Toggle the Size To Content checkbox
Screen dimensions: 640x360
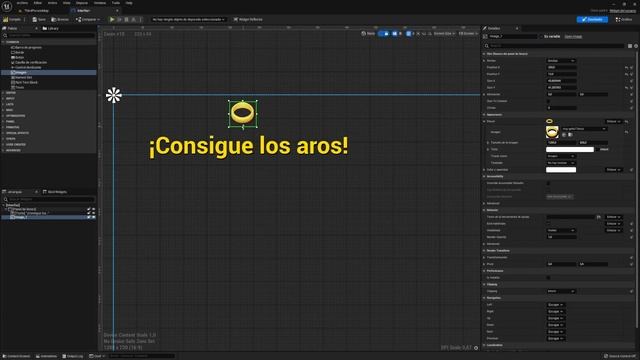548,101
